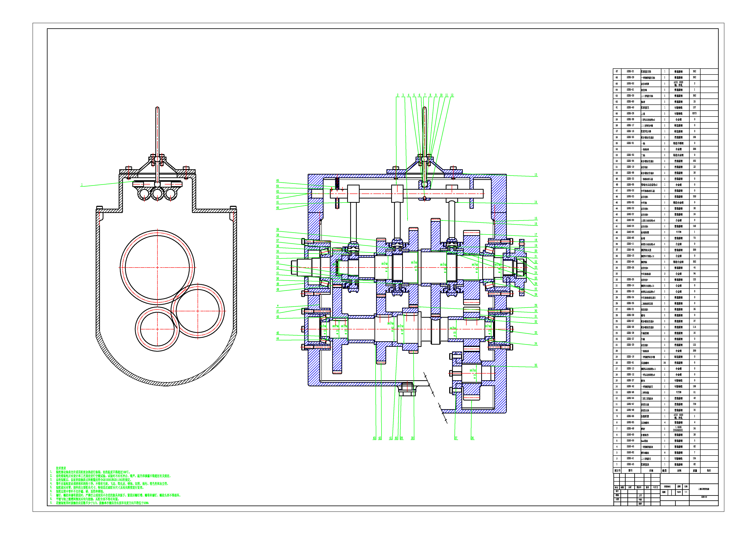This screenshot has height=534, width=756.
Task: Click the 三轴五档变速器 title cell
Action: click(703, 489)
